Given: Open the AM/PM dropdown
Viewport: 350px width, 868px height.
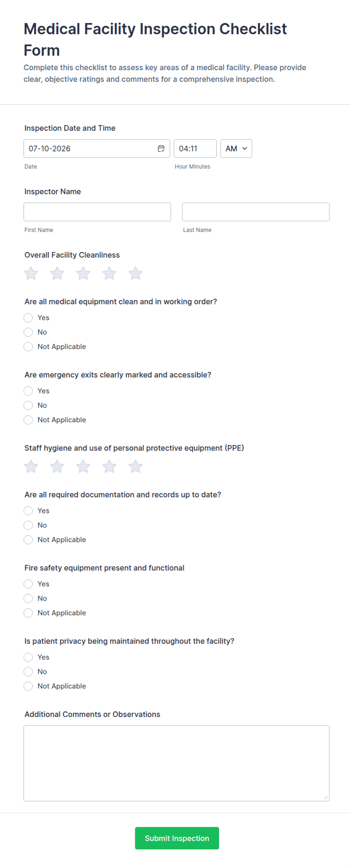Looking at the screenshot, I should (236, 149).
